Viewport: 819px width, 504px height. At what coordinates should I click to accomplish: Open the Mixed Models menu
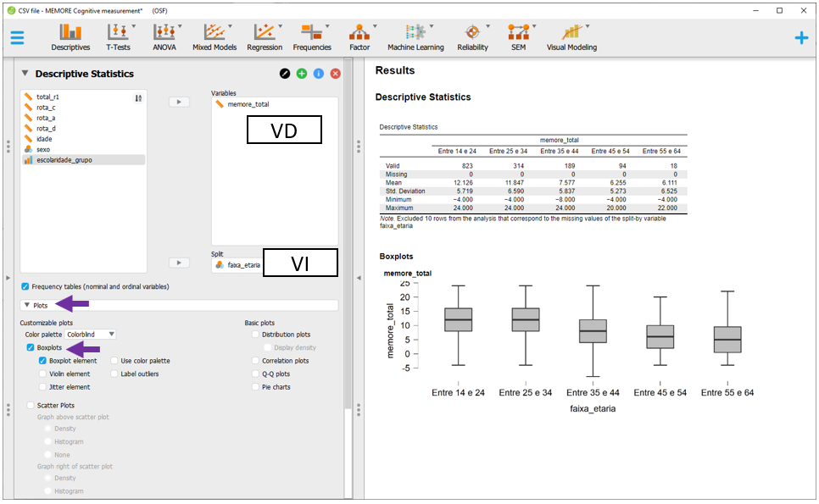click(214, 36)
